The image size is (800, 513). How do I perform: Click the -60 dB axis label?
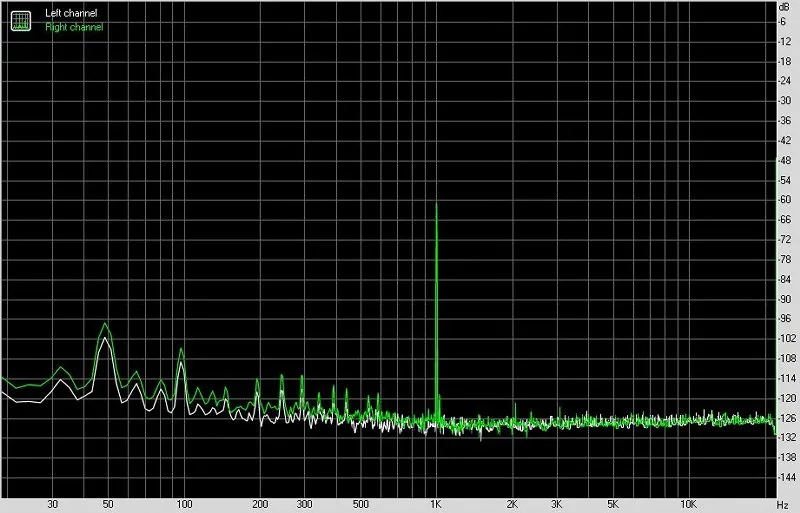tap(785, 200)
